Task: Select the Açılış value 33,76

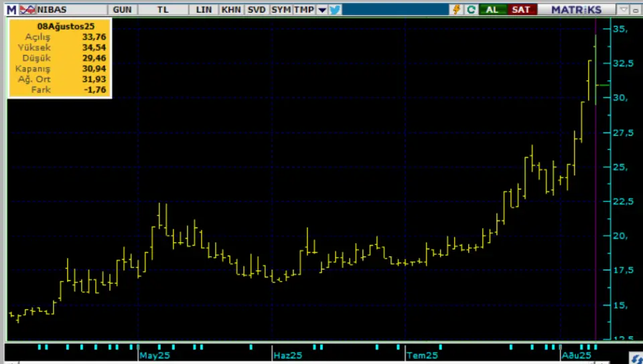Action: pyautogui.click(x=94, y=37)
